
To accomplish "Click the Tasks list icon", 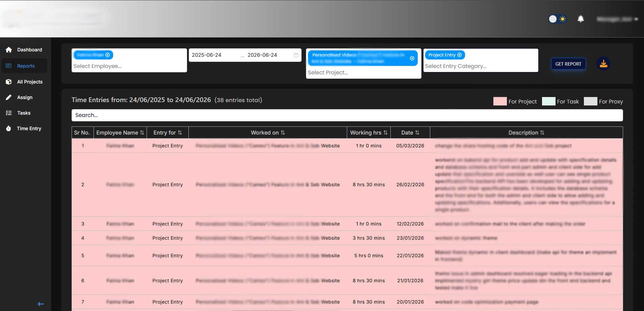I will (9, 113).
